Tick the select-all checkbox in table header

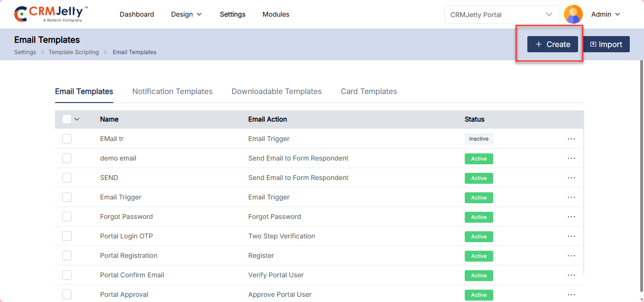67,119
